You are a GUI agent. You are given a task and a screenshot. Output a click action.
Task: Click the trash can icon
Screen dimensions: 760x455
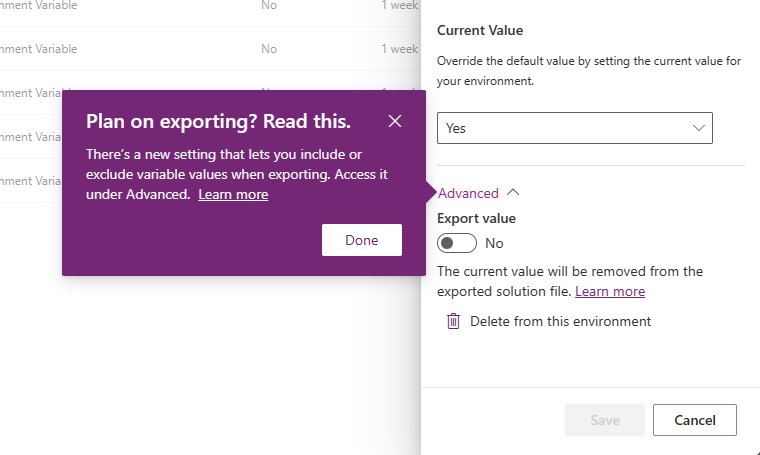453,321
